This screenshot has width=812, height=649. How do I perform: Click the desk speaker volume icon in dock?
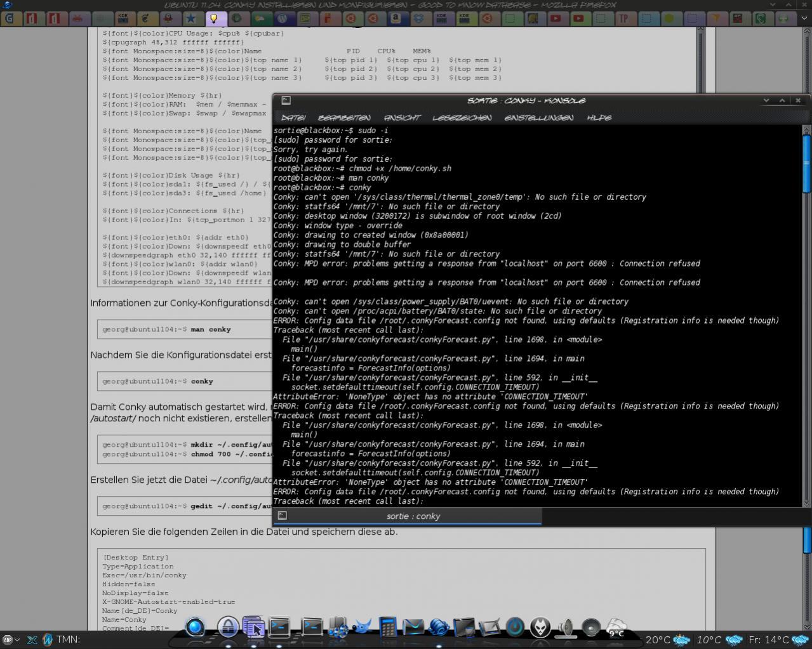pyautogui.click(x=566, y=627)
